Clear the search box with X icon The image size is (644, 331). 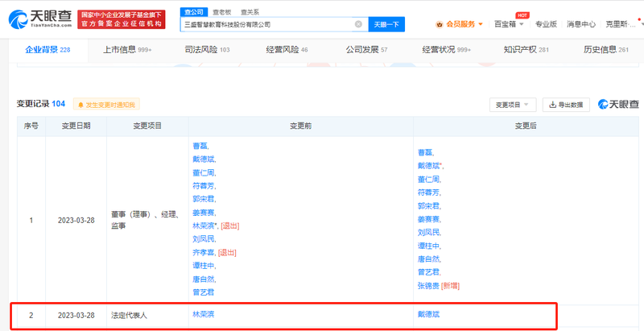click(x=358, y=25)
